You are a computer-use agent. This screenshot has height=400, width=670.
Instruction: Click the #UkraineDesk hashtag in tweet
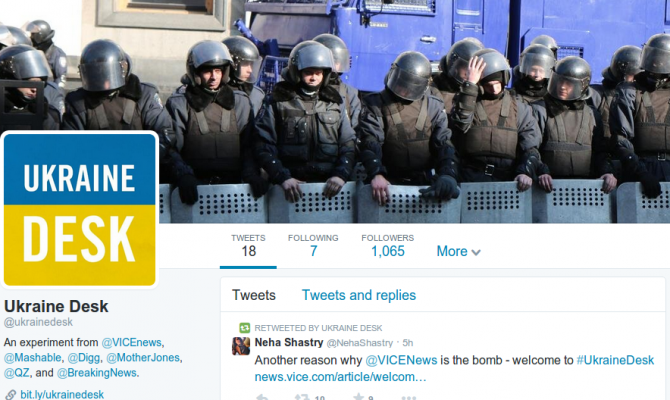(615, 360)
